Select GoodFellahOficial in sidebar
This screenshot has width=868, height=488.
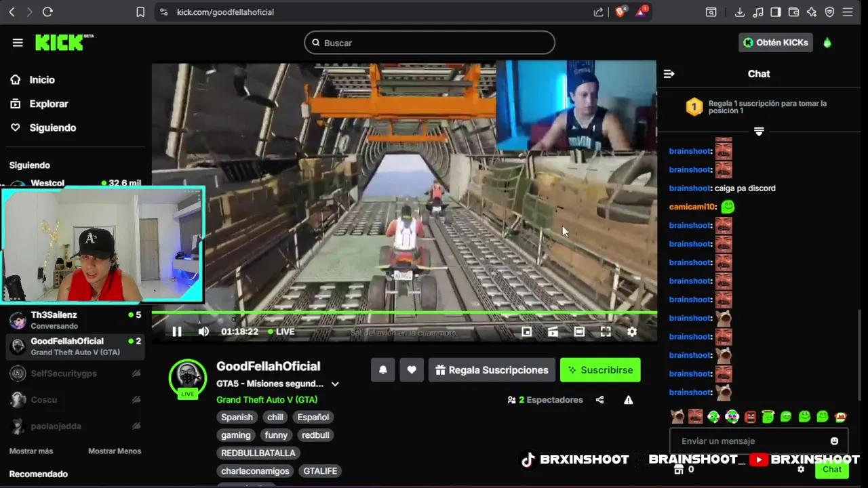tap(76, 346)
